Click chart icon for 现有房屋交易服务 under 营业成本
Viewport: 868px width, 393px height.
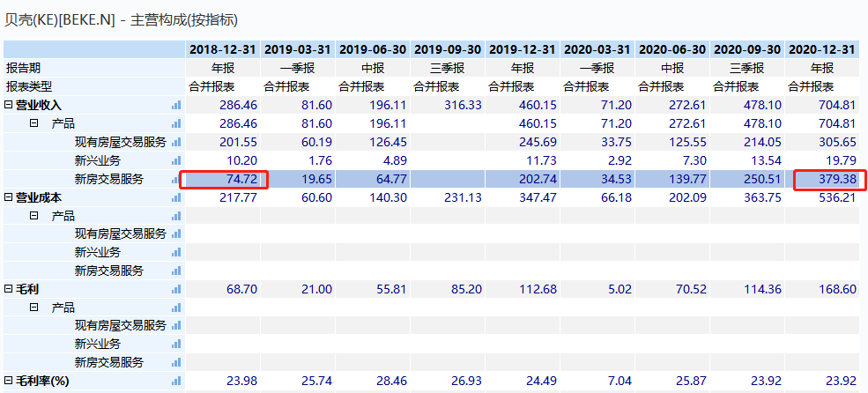176,234
